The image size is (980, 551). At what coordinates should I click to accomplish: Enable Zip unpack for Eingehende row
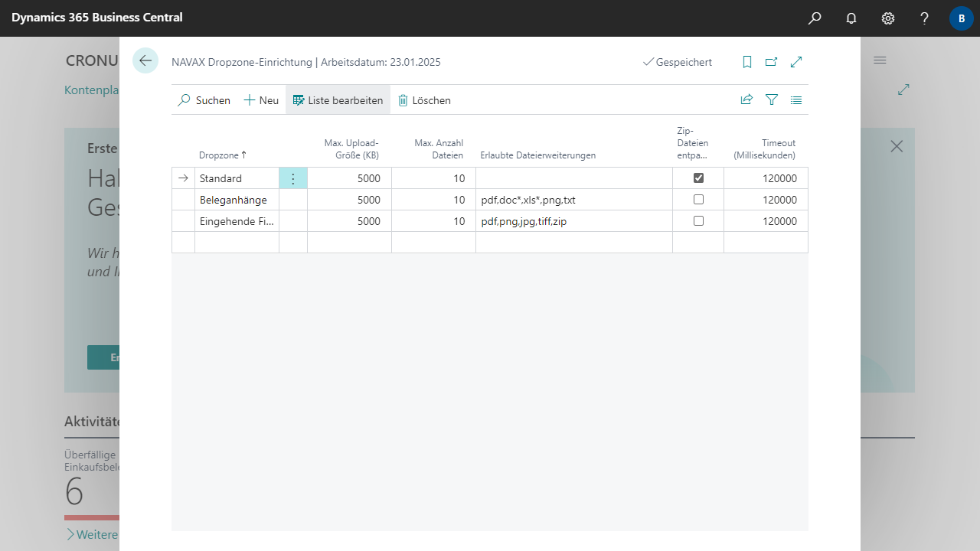tap(698, 221)
